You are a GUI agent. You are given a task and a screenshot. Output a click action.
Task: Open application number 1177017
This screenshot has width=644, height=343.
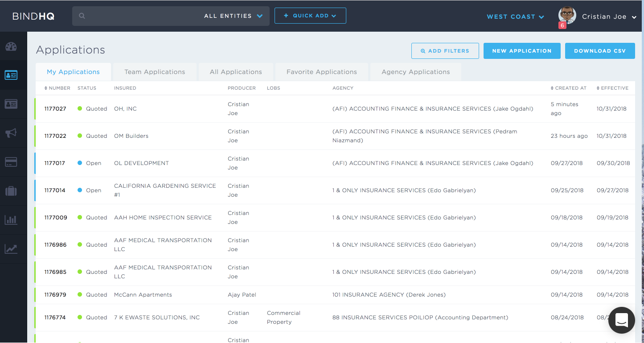pos(55,163)
